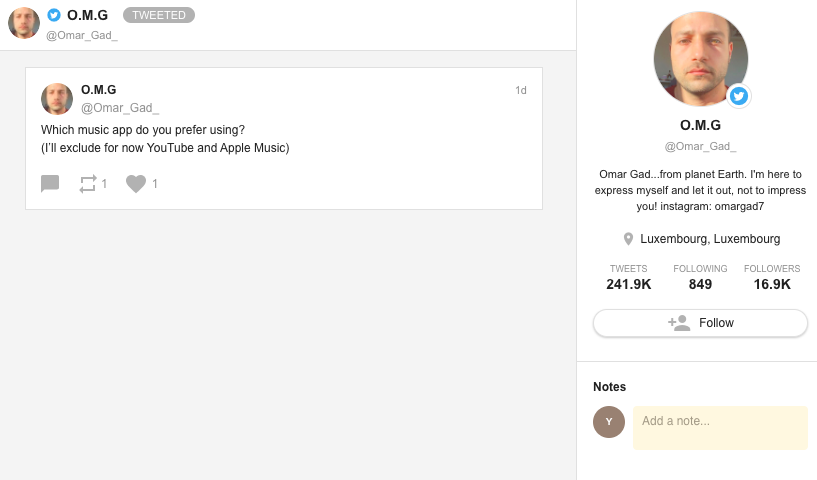The height and width of the screenshot is (480, 817).
Task: View the large profile picture
Action: 700,59
